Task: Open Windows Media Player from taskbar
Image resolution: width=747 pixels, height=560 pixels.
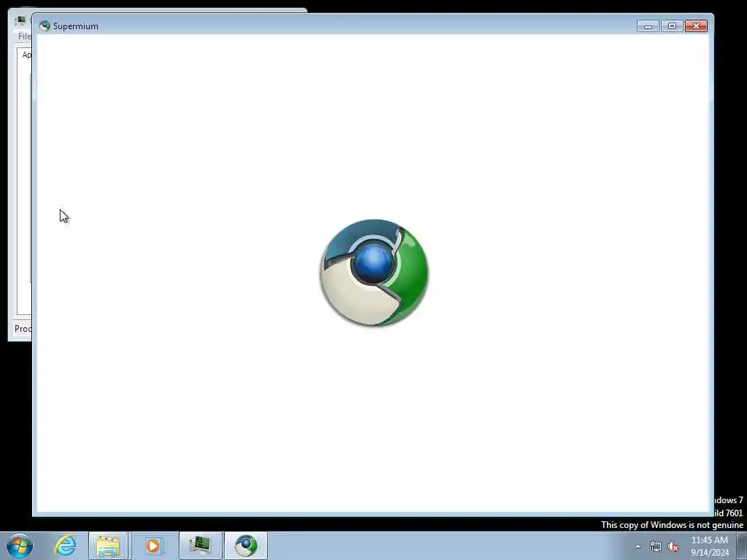Action: (153, 545)
